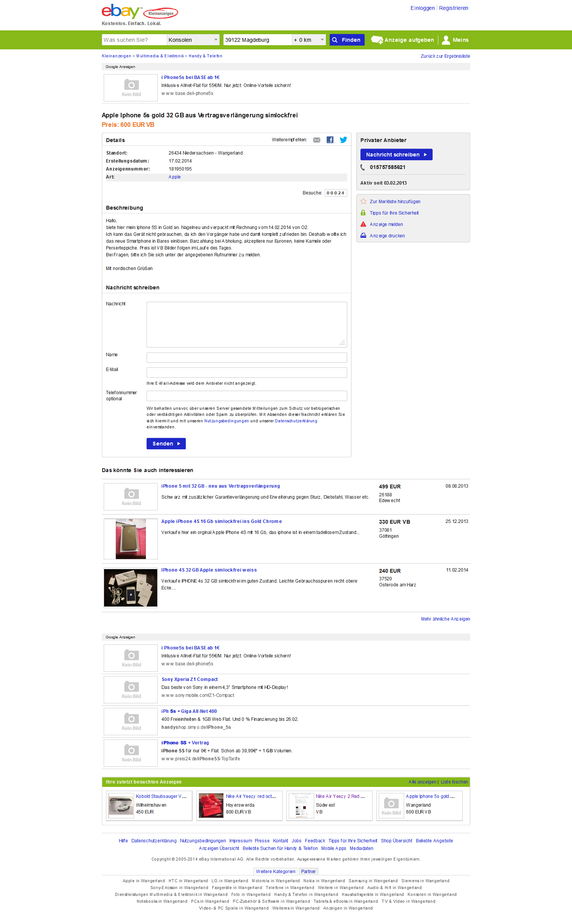Click the Kobold vacuum thumbnail
The width and height of the screenshot is (572, 924).
pyautogui.click(x=121, y=806)
